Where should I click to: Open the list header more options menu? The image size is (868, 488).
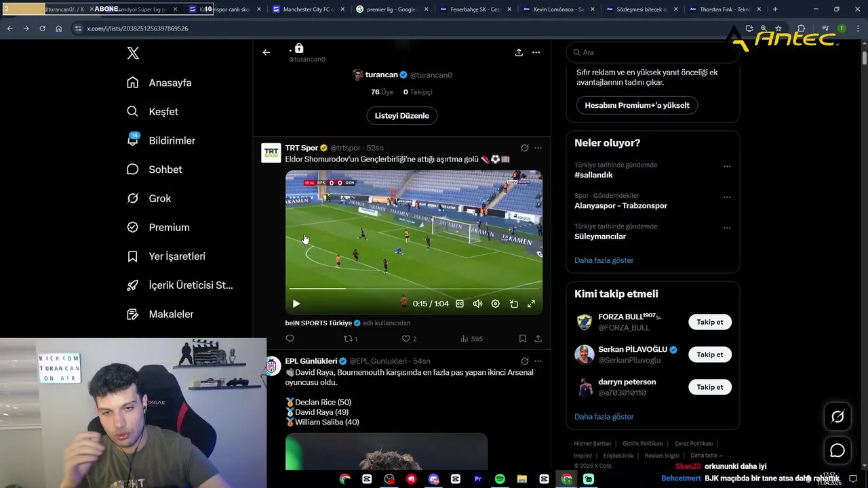pos(536,52)
